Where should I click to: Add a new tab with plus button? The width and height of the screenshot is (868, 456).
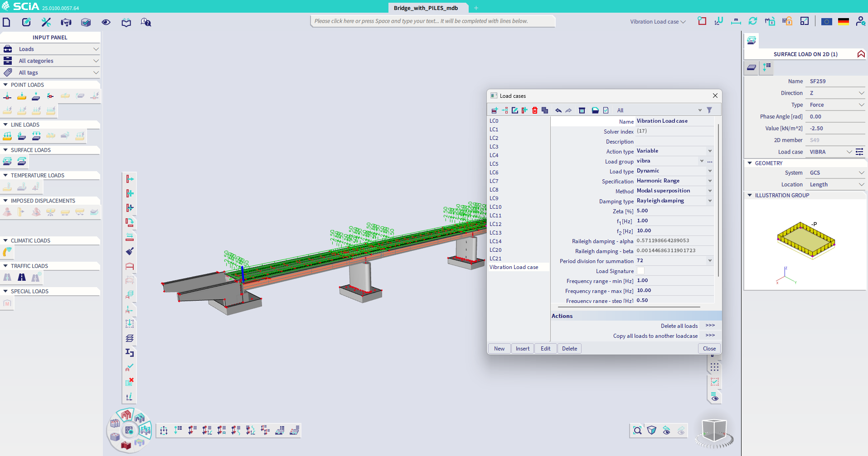tap(476, 8)
